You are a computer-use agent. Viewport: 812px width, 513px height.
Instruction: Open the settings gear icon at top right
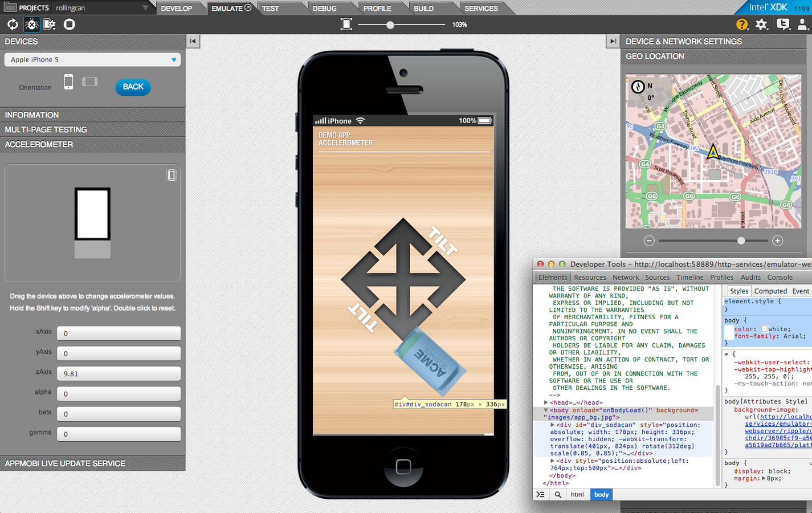click(x=762, y=24)
